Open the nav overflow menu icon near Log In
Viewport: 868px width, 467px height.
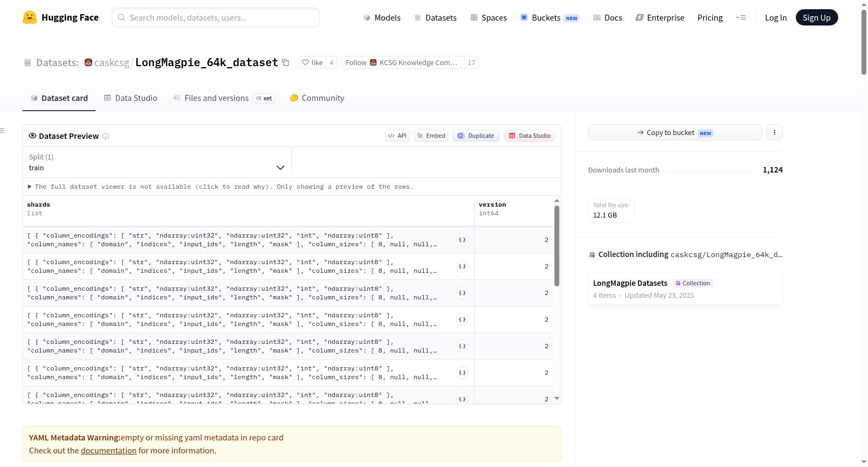pos(741,17)
